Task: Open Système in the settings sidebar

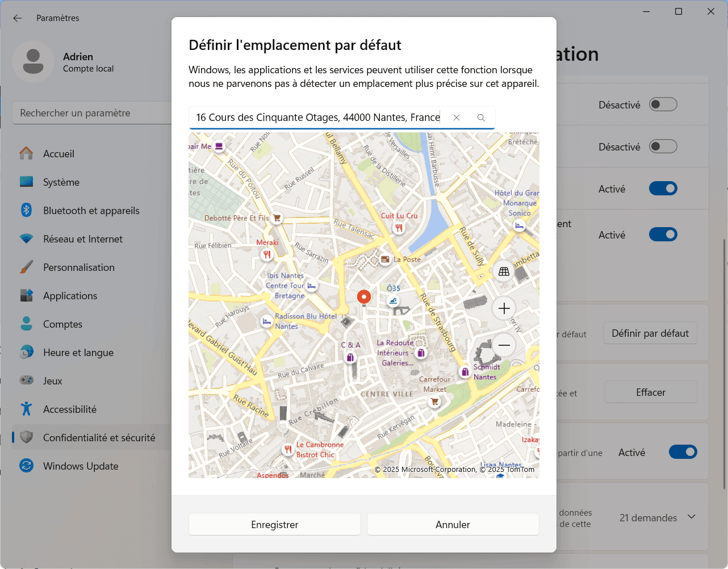Action: [x=91, y=182]
